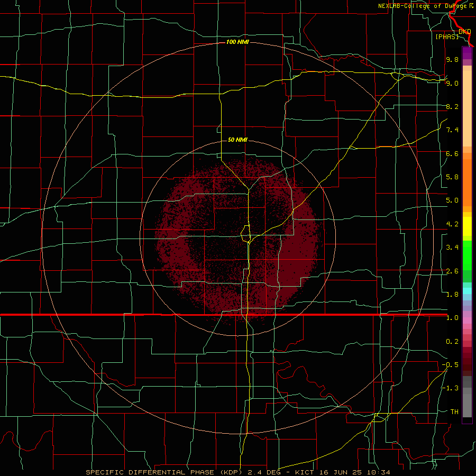Image resolution: width=476 pixels, height=476 pixels.
Task: Click the 5.8 scale value
Action: tap(452, 177)
